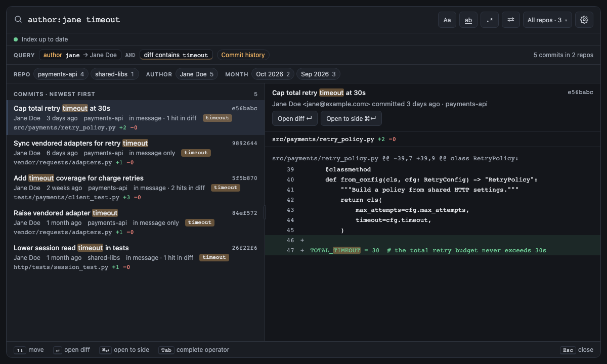This screenshot has width=607, height=364.
Task: Click tests/payments/client_test.py file path
Action: coord(66,198)
